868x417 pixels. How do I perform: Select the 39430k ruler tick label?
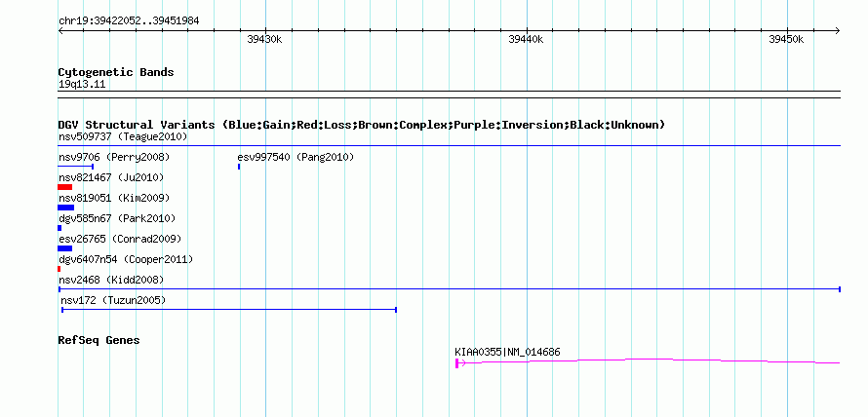[264, 39]
